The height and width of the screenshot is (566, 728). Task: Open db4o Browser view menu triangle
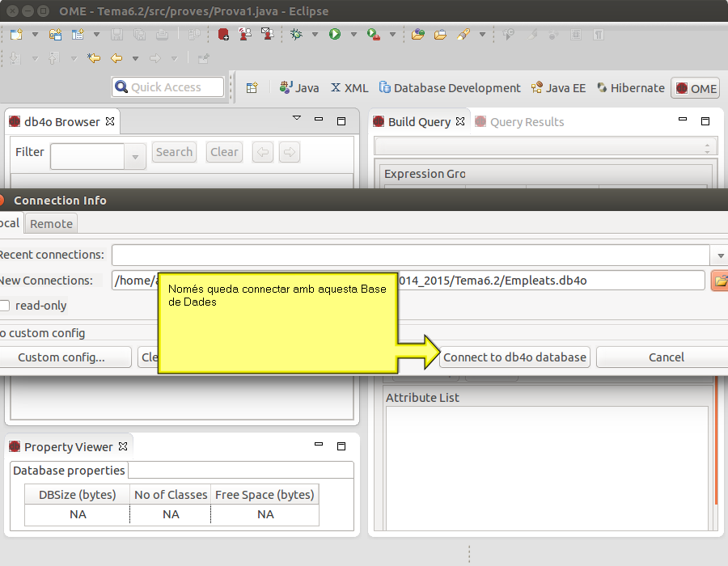pos(297,118)
